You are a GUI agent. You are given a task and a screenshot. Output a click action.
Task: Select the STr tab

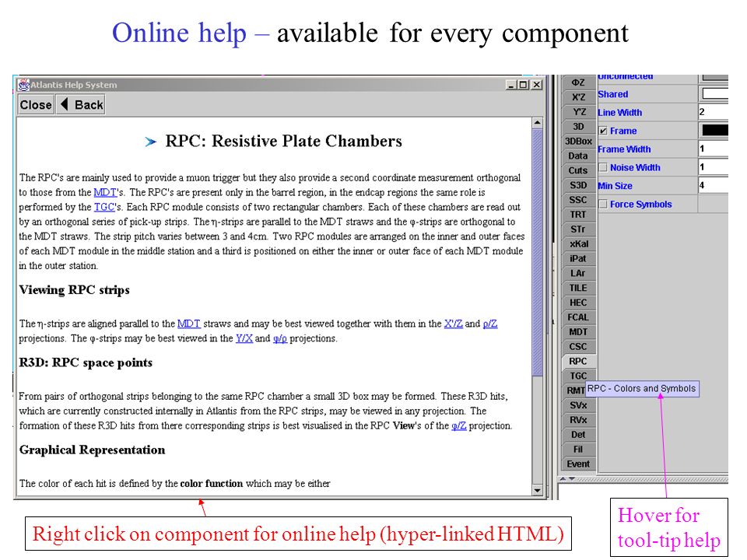coord(578,229)
